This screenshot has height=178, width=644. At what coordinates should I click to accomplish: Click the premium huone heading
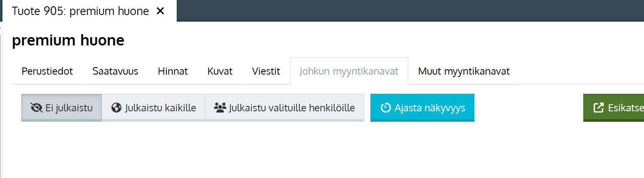68,40
